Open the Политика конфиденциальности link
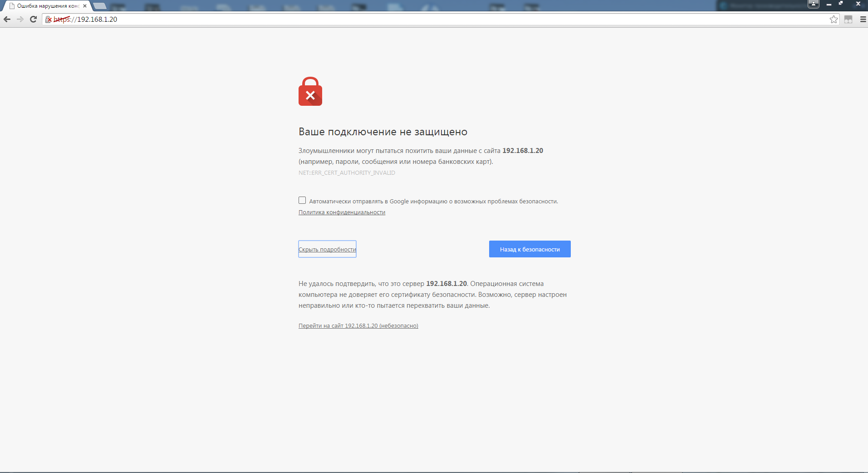Image resolution: width=868 pixels, height=473 pixels. click(342, 212)
